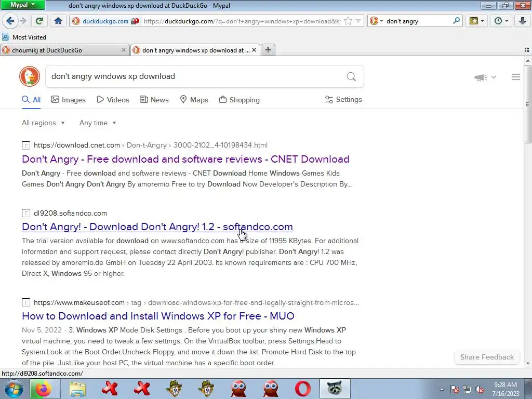Close the "don't angry windows xp download" tab

(254, 50)
